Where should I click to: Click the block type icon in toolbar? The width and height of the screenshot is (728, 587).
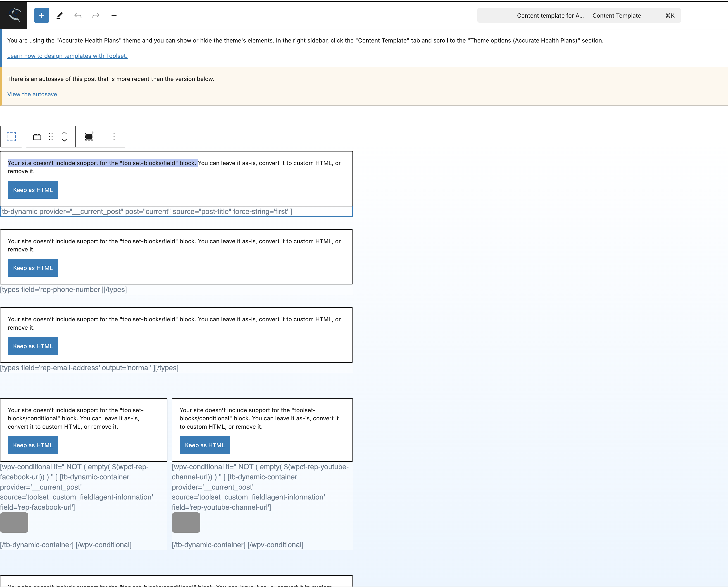[37, 137]
